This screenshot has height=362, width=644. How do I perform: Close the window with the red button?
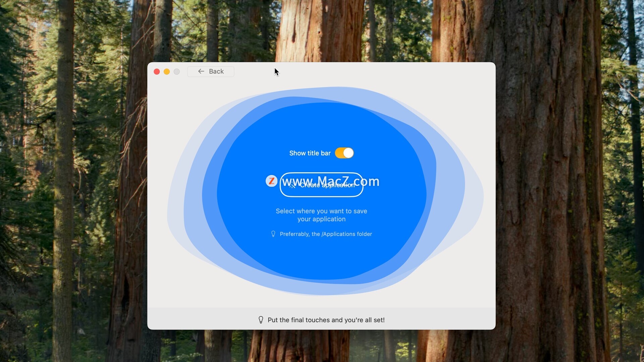[x=157, y=72]
